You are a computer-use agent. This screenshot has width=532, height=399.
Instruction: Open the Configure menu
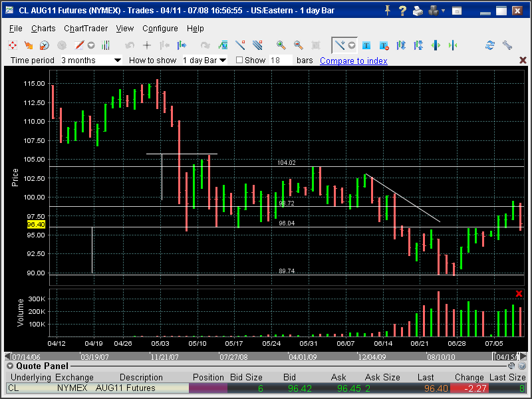(160, 29)
